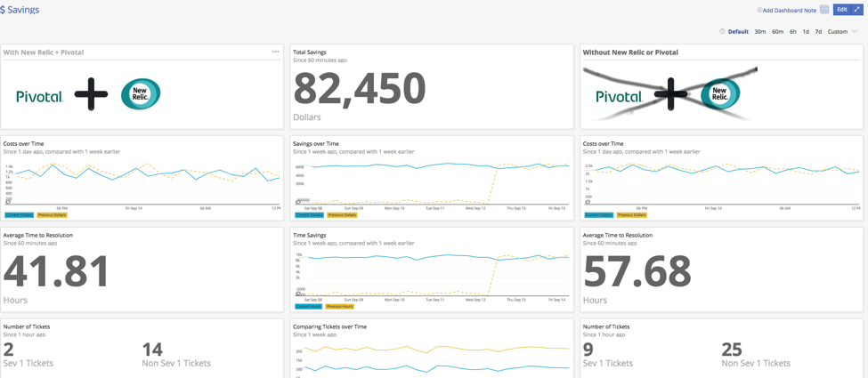The height and width of the screenshot is (378, 868).
Task: Click the clock icon before Default
Action: point(722,31)
